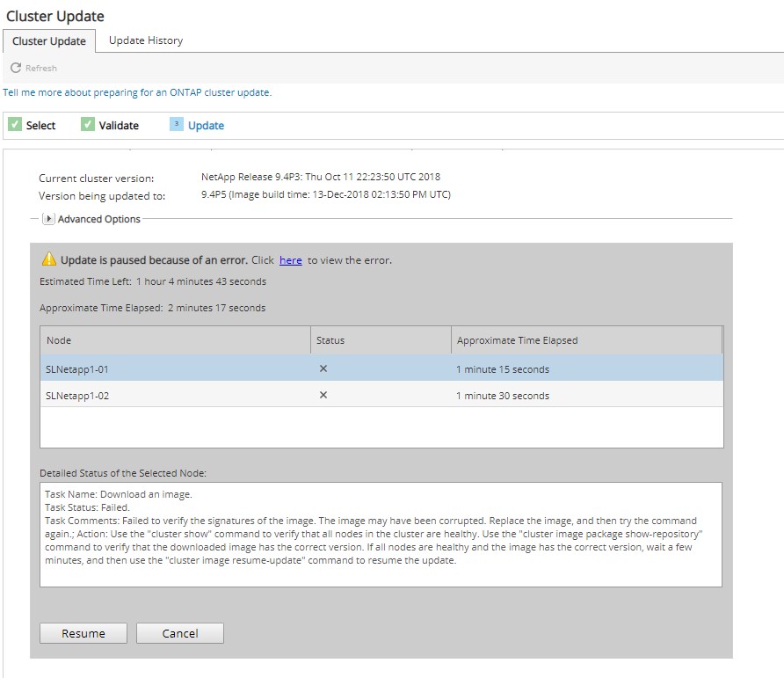Select the SLNetapp1-01 node row
The width and height of the screenshot is (784, 678).
coord(176,369)
